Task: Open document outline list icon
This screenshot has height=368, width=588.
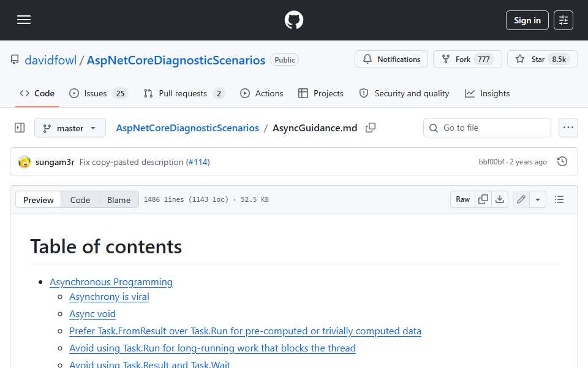Action: point(559,199)
